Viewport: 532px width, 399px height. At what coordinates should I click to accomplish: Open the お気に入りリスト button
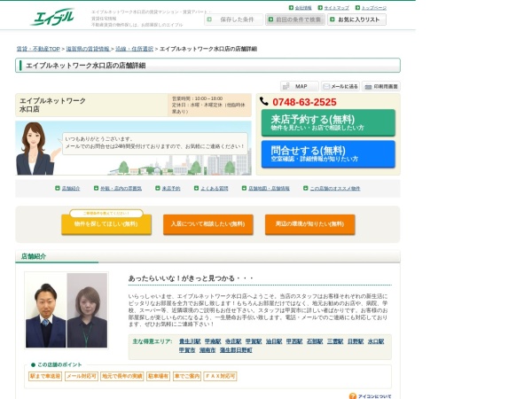356,20
